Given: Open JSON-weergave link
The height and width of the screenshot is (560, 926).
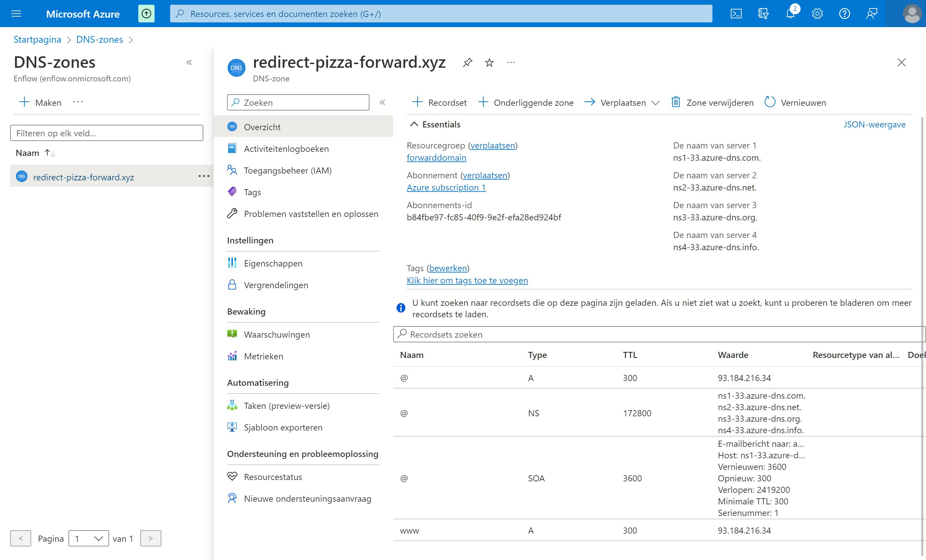Looking at the screenshot, I should pyautogui.click(x=874, y=124).
